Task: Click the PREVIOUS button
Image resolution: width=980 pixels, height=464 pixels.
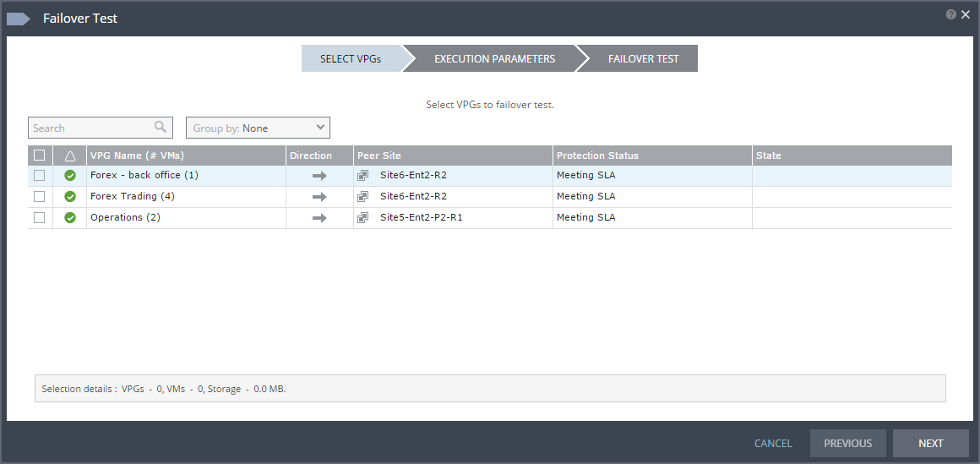Action: pyautogui.click(x=847, y=444)
